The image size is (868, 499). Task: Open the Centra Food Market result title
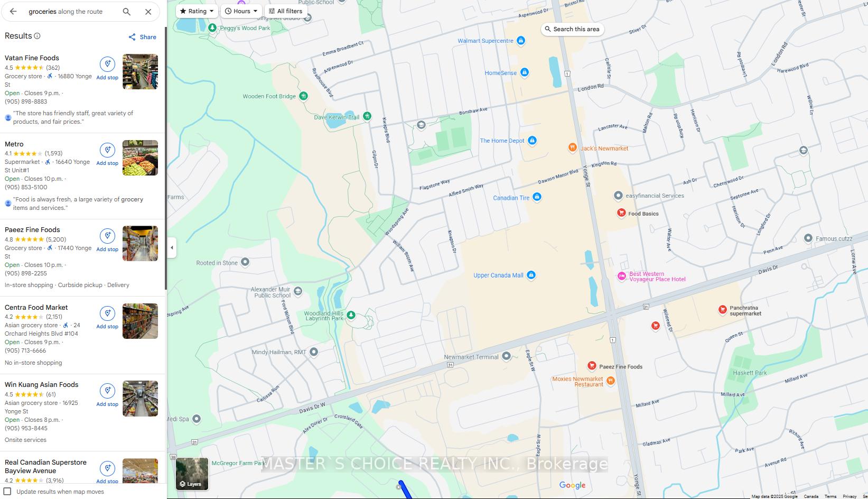point(36,308)
